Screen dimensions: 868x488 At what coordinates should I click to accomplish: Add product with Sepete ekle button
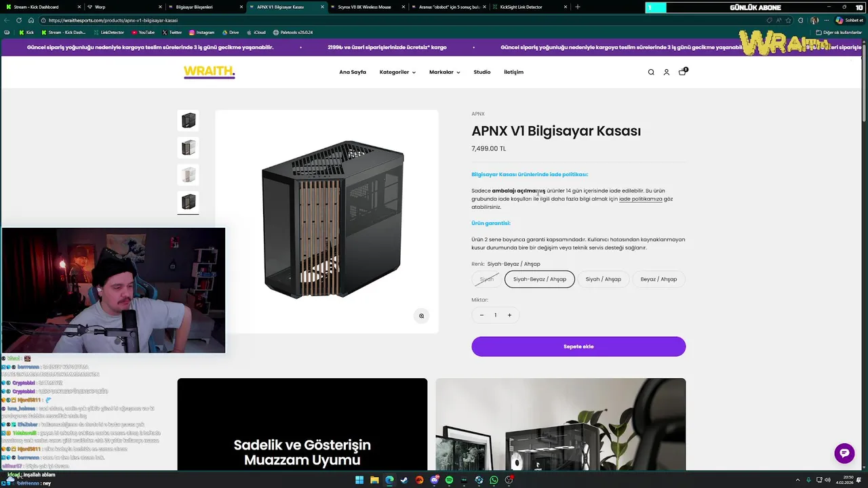pos(578,346)
